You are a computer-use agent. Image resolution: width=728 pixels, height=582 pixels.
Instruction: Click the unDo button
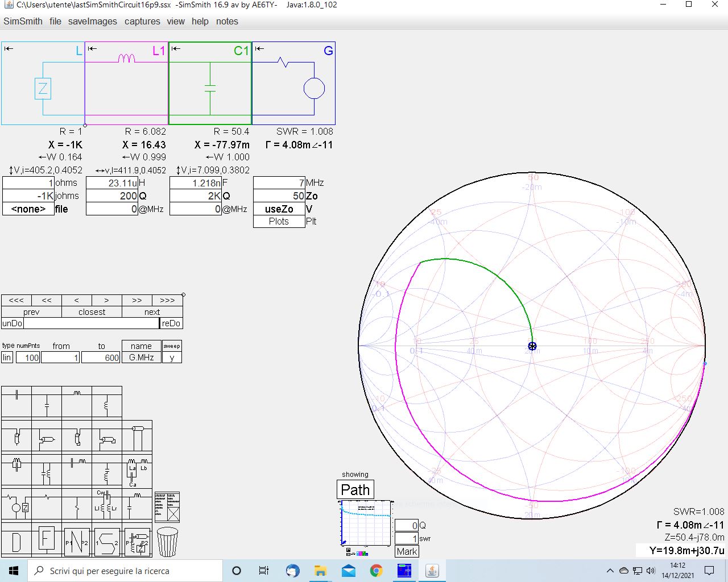pos(12,323)
